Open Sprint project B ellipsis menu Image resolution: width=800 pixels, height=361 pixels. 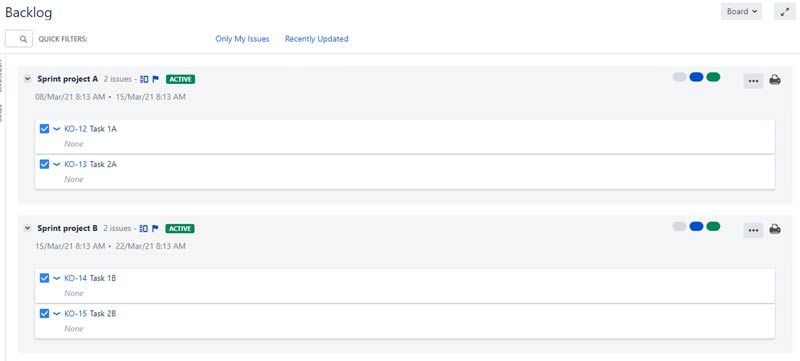coord(753,230)
